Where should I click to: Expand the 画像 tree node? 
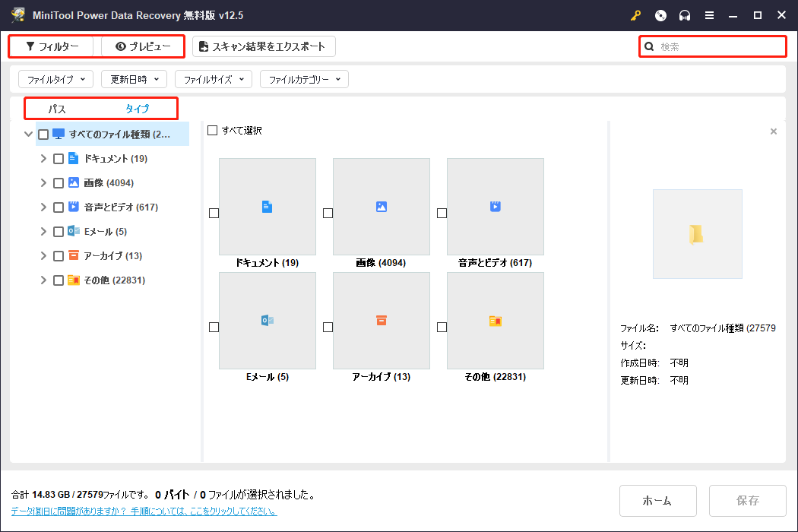tap(43, 182)
